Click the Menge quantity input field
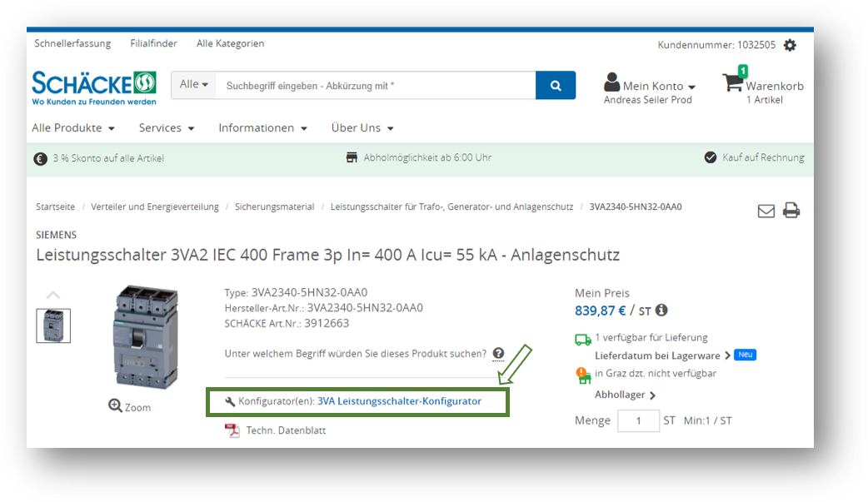 [638, 420]
